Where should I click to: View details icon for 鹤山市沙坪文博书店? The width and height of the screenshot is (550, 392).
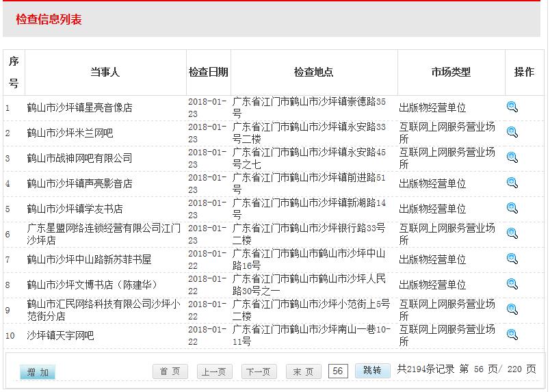point(512,284)
